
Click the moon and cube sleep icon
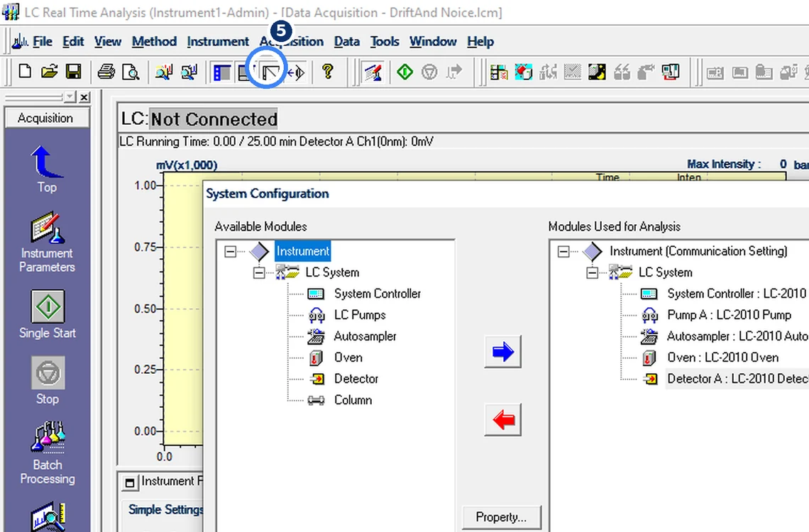pyautogui.click(x=597, y=72)
